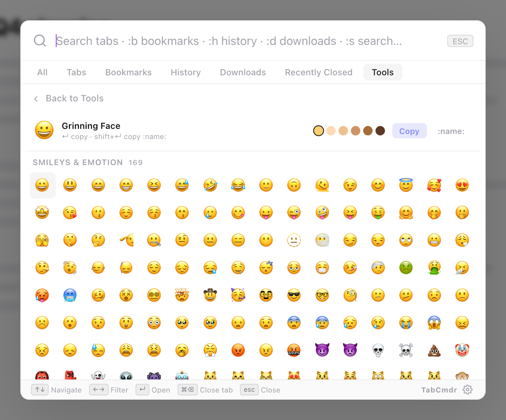Screen dimensions: 506x420
Task: Click the magnifying glass search icon
Action: pos(40,41)
